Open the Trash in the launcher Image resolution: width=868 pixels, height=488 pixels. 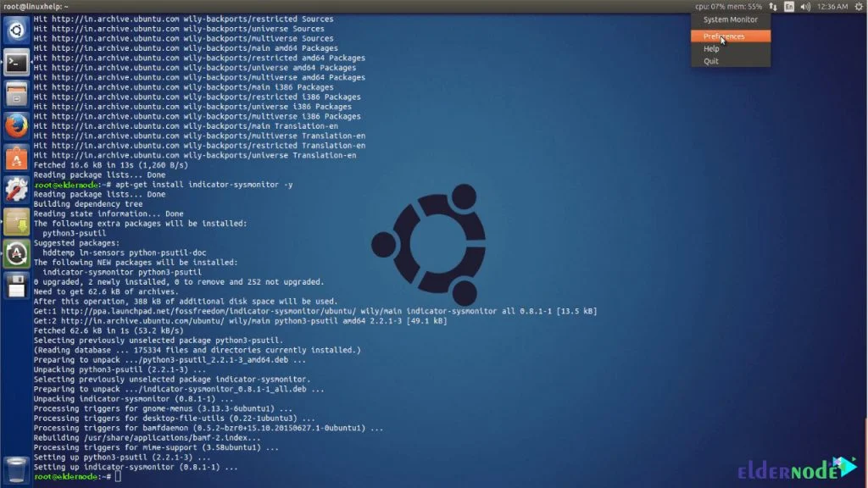[16, 469]
